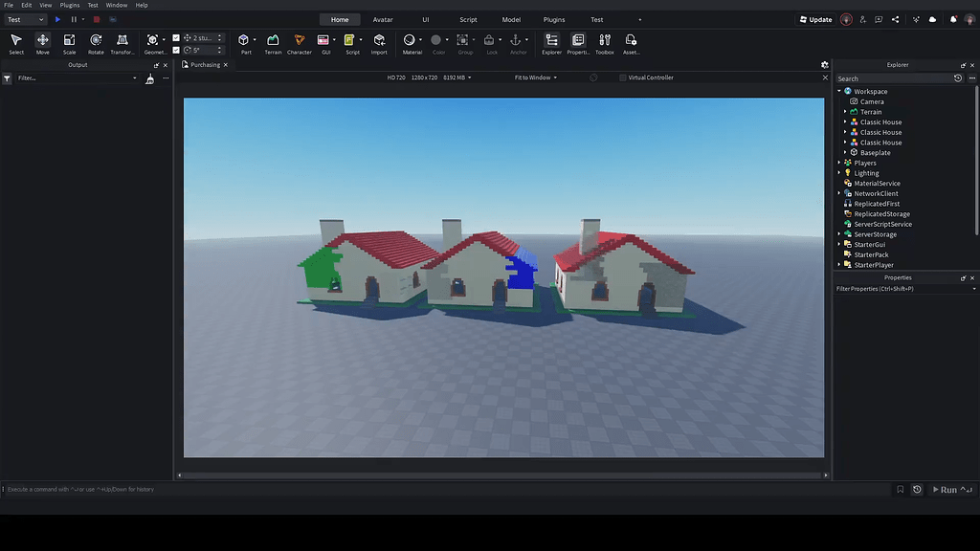Toggle the Properties panel
980x551 pixels.
tap(578, 44)
